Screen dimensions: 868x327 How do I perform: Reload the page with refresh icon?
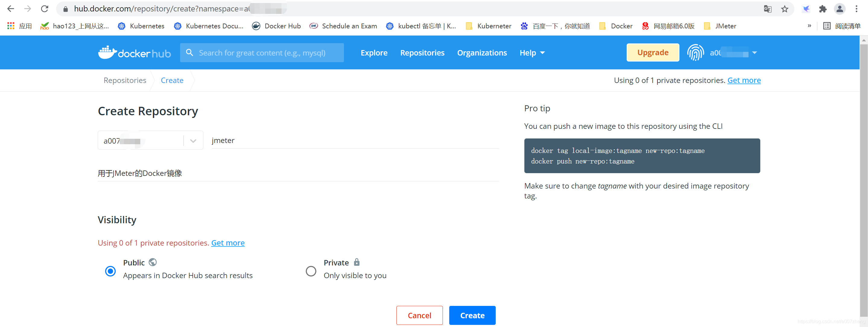[x=44, y=9]
